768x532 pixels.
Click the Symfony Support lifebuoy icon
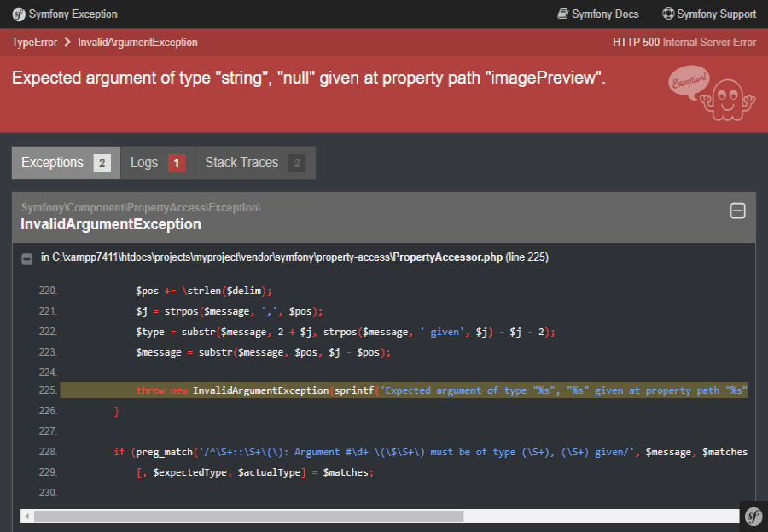[x=668, y=14]
